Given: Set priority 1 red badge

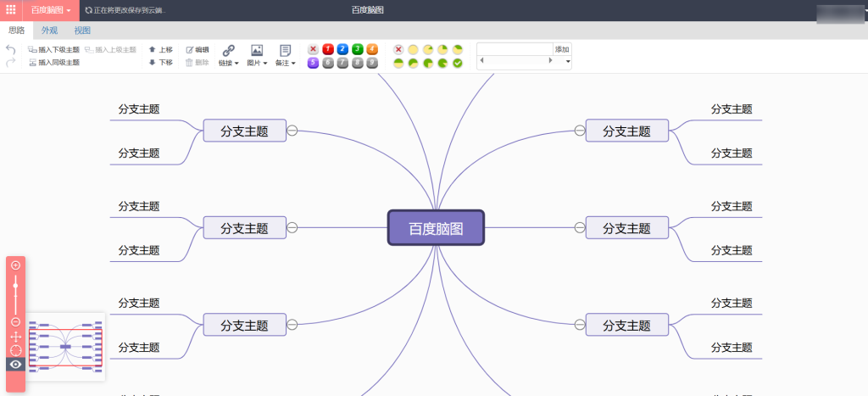Looking at the screenshot, I should [328, 49].
